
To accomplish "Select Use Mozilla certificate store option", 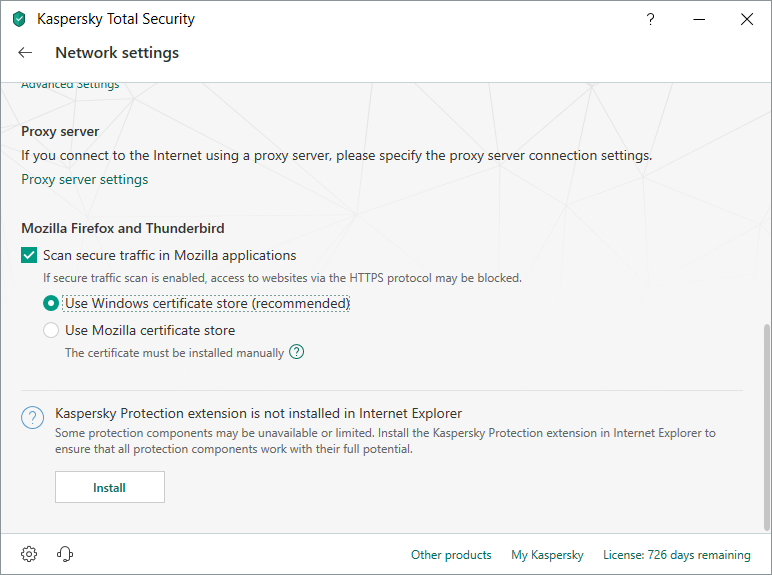I will (x=51, y=330).
